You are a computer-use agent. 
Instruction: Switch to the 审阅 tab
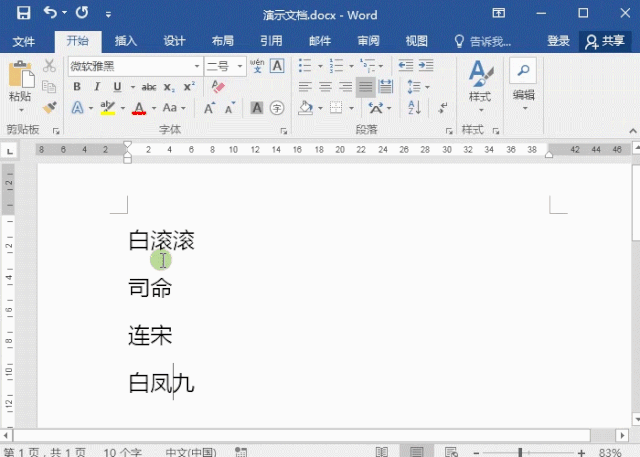click(x=368, y=41)
